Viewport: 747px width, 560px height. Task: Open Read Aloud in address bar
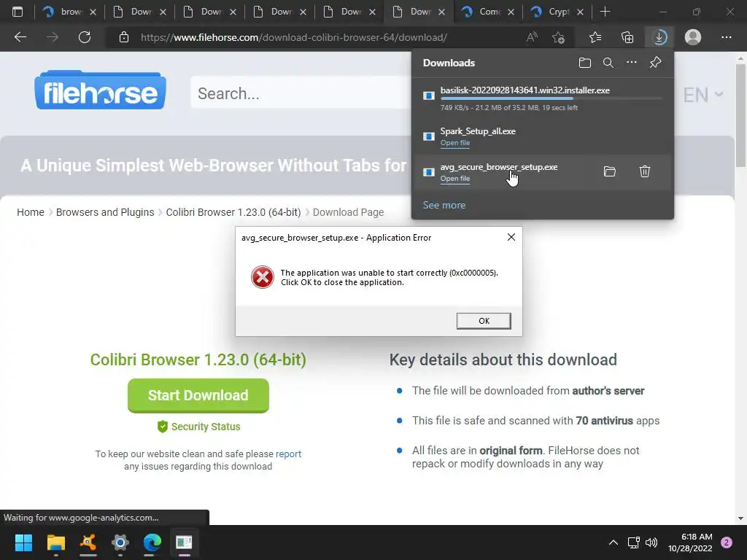coord(532,37)
